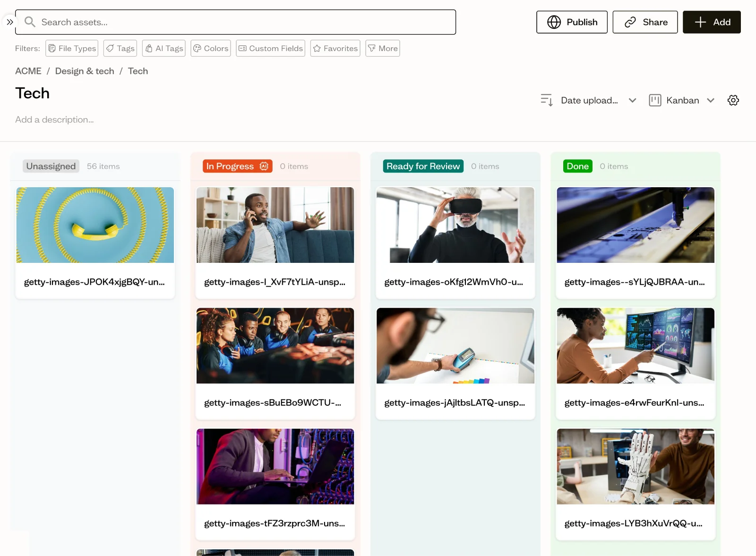Open the More filters menu
Viewport: 756px width, 556px height.
point(383,48)
